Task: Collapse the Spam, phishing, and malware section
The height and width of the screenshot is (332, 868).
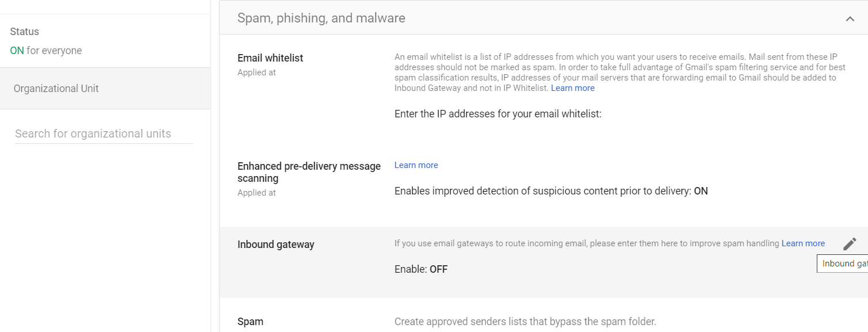Action: [x=850, y=19]
